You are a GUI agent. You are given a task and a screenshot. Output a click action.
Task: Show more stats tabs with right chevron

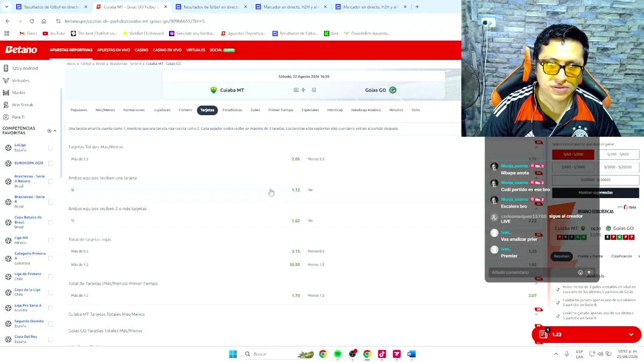(x=639, y=256)
